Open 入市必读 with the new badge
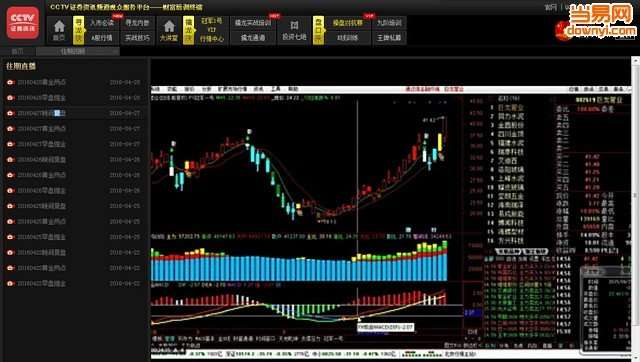The image size is (640, 362). coord(102,23)
